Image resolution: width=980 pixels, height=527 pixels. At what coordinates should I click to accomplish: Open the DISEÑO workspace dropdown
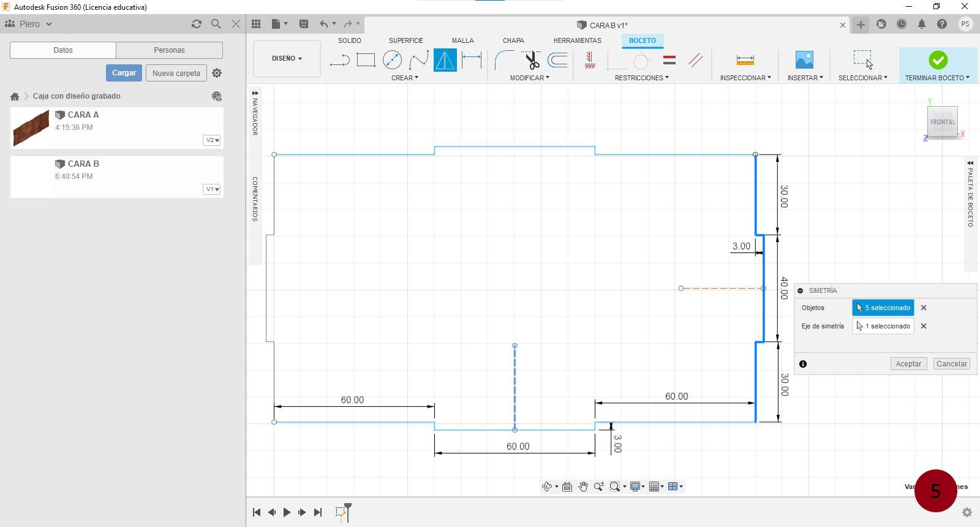click(287, 58)
